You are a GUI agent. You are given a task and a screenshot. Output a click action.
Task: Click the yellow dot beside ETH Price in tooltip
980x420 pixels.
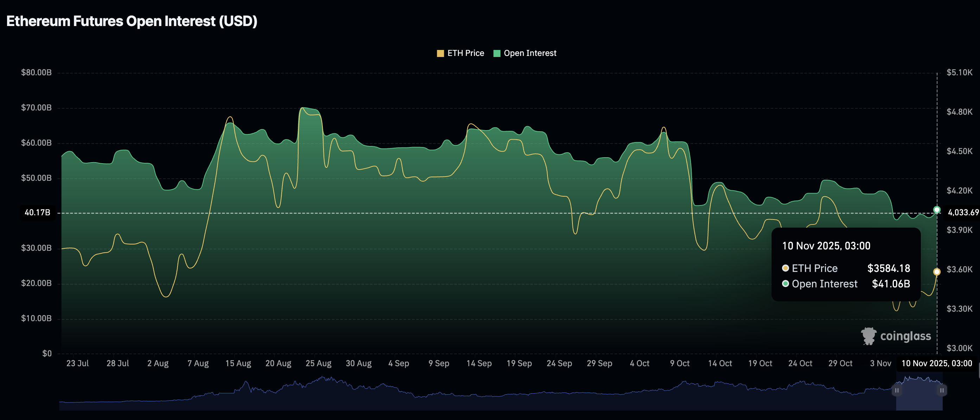click(x=785, y=268)
